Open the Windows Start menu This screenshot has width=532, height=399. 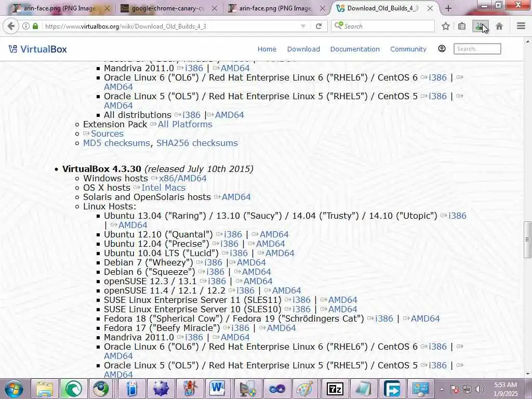[x=14, y=389]
